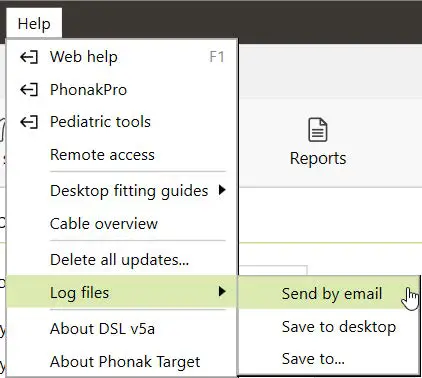Viewport: 422px width, 378px height.
Task: Select Delete all updates...
Action: click(x=122, y=259)
